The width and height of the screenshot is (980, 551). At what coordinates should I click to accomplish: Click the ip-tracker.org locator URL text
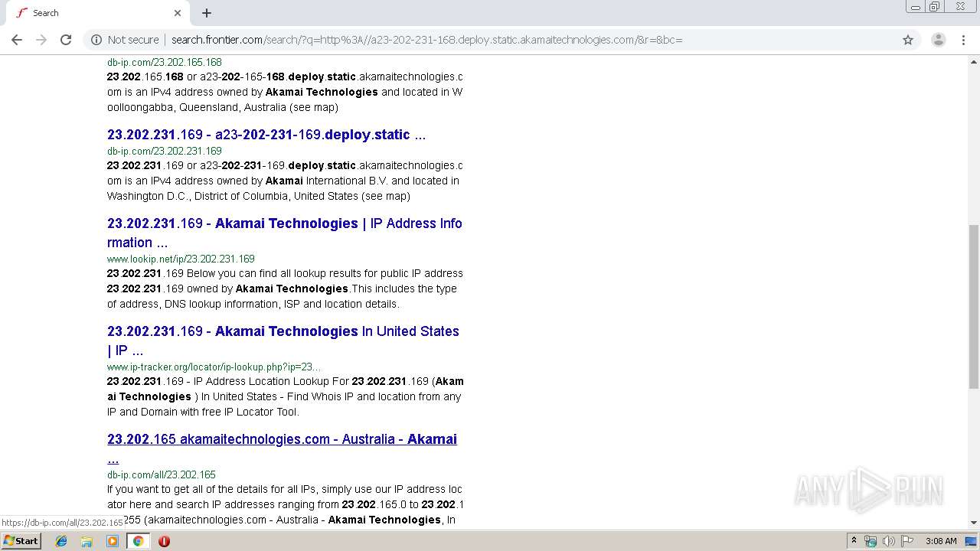click(214, 367)
